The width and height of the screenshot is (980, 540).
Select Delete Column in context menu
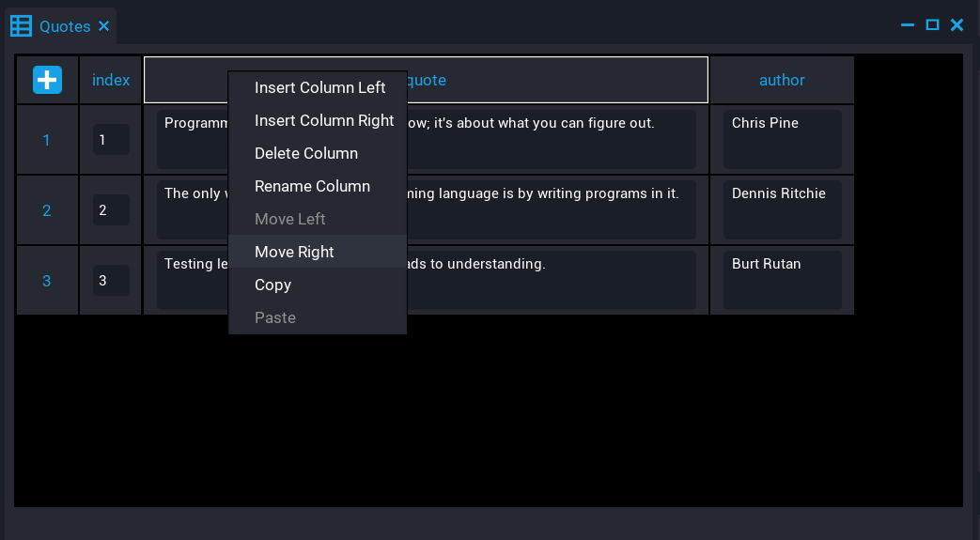pyautogui.click(x=306, y=153)
